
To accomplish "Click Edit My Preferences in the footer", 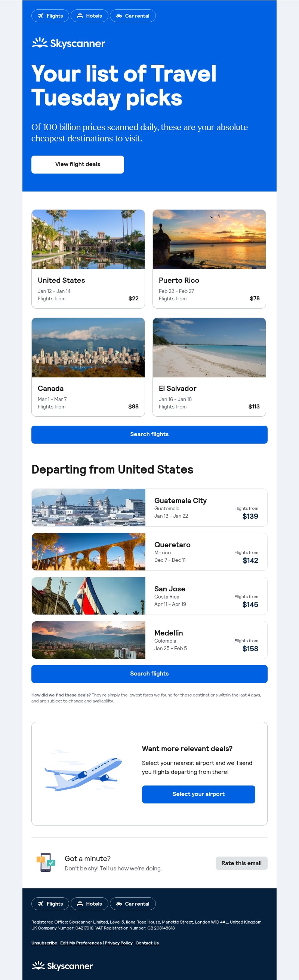I will tap(81, 943).
